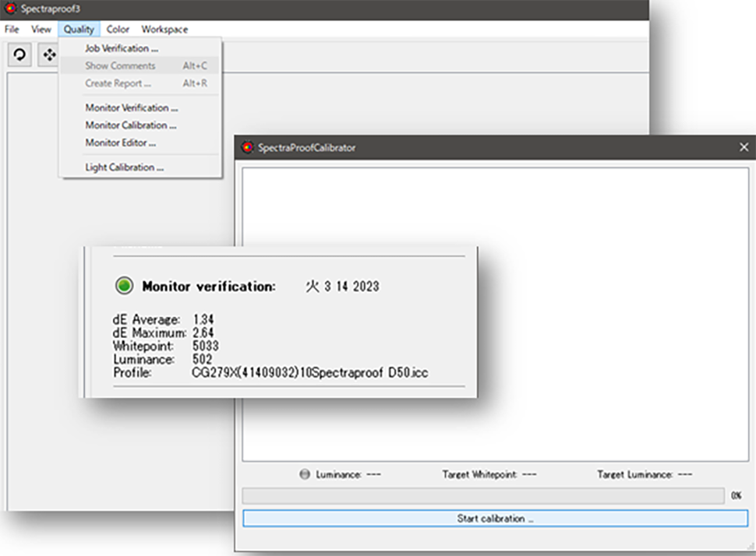The height and width of the screenshot is (556, 756).
Task: Click the Profile name CG279X Spectraproof D50.icc
Action: [309, 372]
